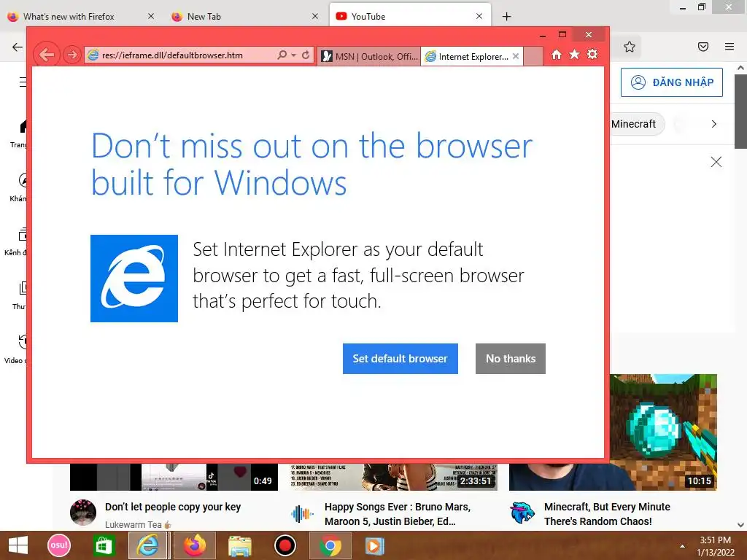This screenshot has width=747, height=560.
Task: Open Happy Songs channel waveform avatar
Action: tap(302, 514)
